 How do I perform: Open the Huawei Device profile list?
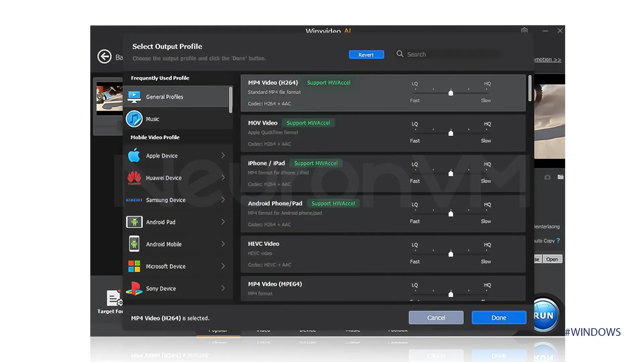pos(178,178)
